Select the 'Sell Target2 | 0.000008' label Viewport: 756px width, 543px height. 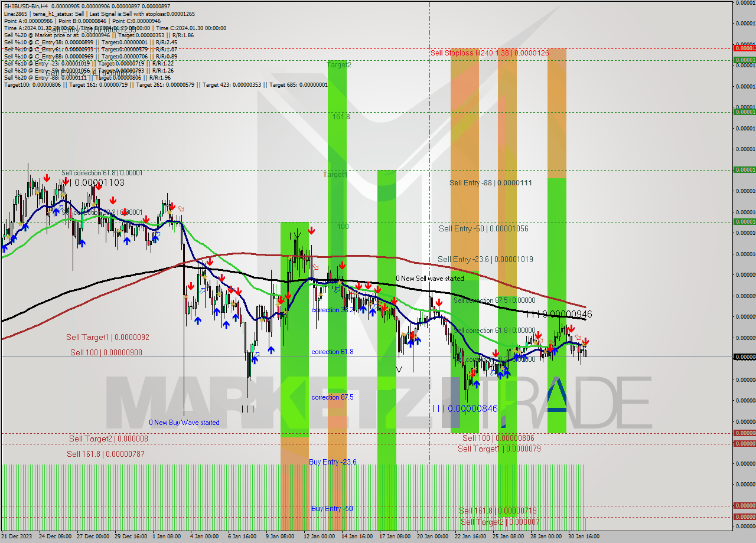tap(109, 439)
